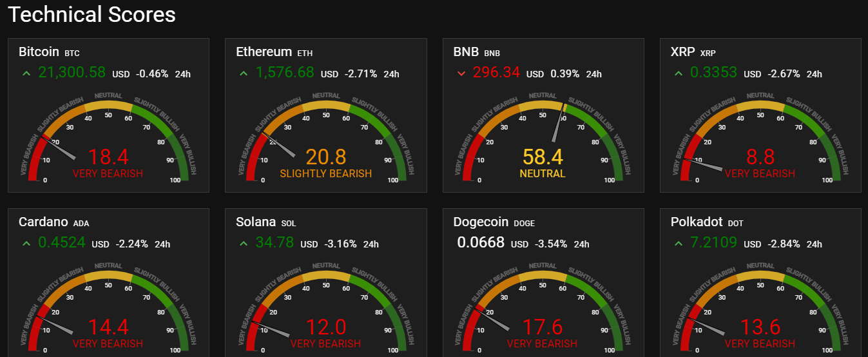Click VERY BEARISH label under Bitcoin score
The height and width of the screenshot is (357, 868).
coord(108,173)
